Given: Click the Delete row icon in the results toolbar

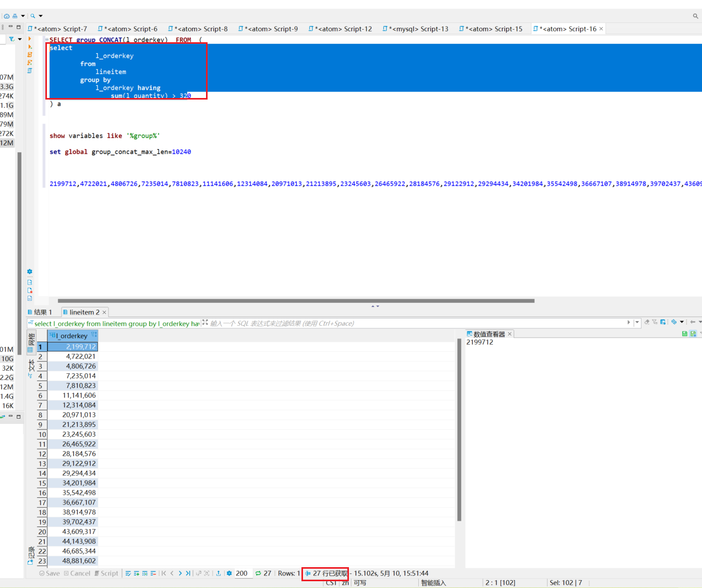Looking at the screenshot, I should click(x=153, y=573).
